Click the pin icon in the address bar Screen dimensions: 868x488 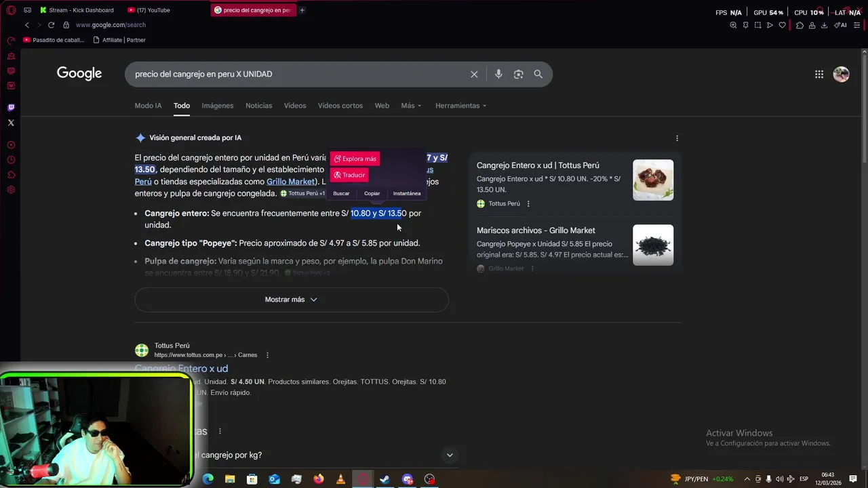pos(745,25)
